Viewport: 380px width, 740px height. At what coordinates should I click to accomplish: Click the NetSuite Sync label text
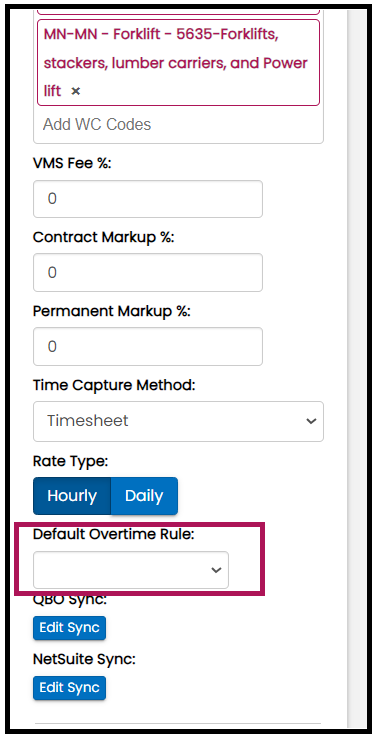pyautogui.click(x=84, y=659)
